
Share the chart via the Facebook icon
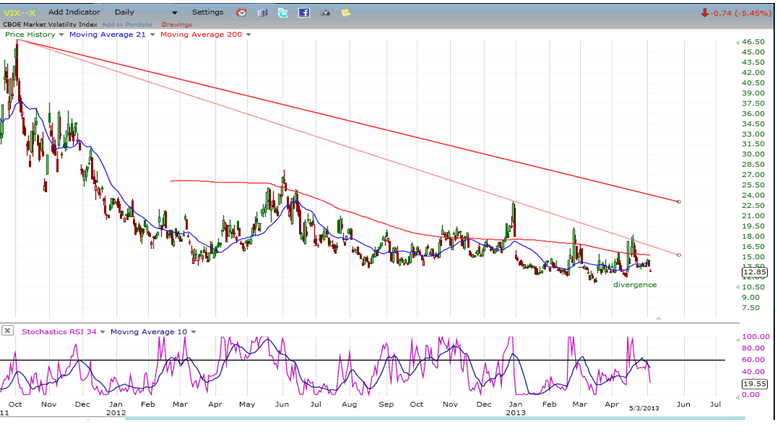(304, 13)
